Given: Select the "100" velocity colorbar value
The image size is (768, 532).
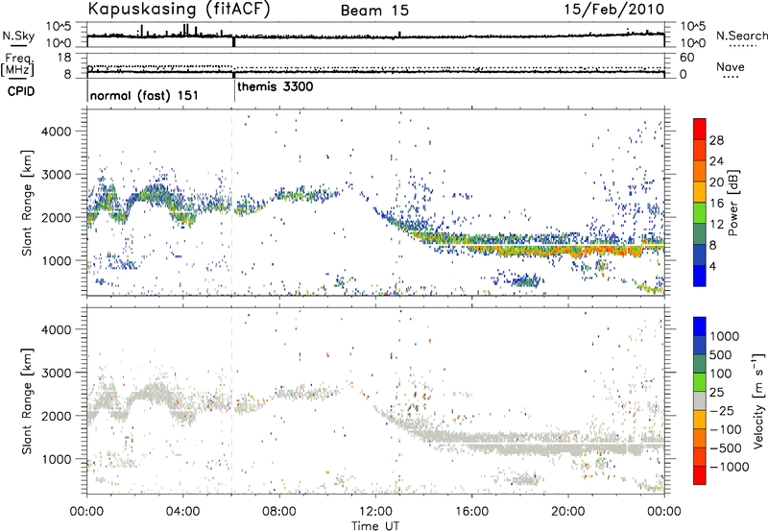Looking at the screenshot, I should pos(721,374).
